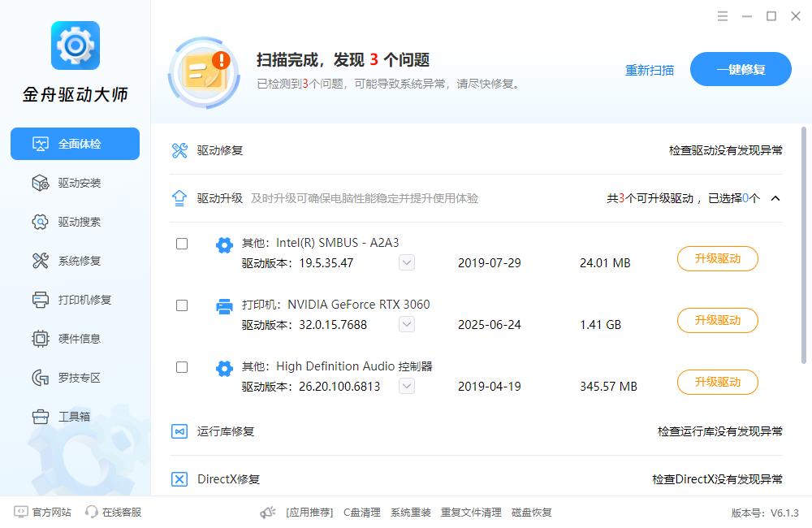
Task: Open the hamburger menu in title bar
Action: 723,16
